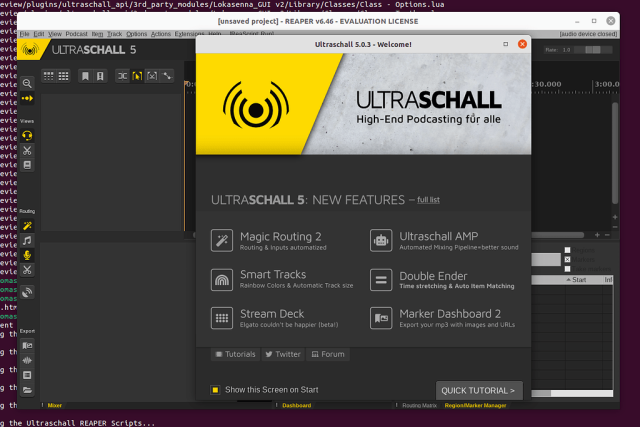
Task: Click the Magic Routing 2 feature icon
Action: tap(222, 240)
